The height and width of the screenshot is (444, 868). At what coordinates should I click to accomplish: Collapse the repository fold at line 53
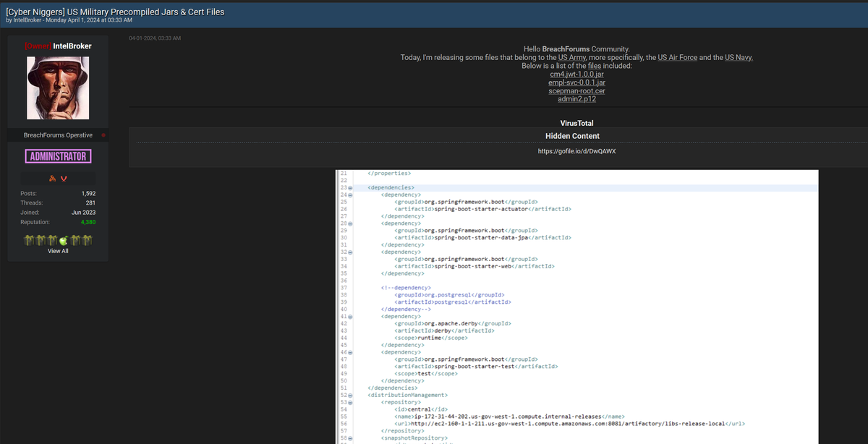pyautogui.click(x=350, y=401)
